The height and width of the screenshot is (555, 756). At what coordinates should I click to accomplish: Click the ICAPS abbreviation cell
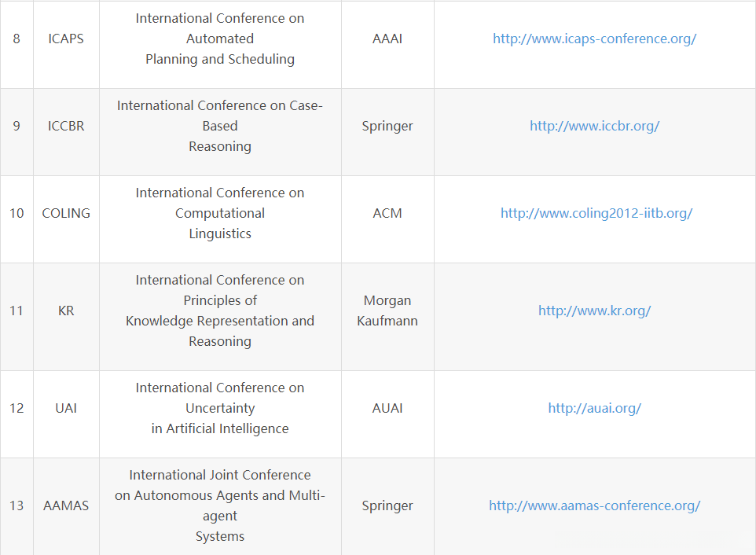point(66,39)
